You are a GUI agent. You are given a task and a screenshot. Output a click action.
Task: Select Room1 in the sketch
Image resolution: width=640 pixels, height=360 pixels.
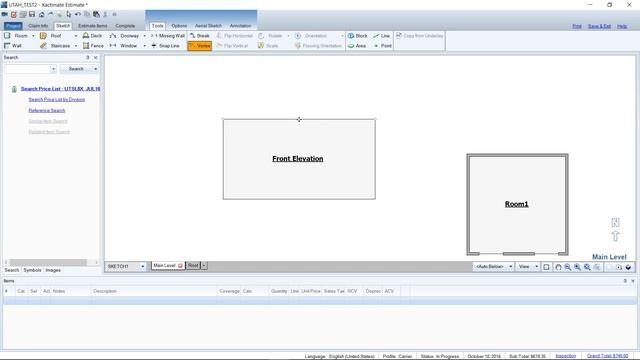point(517,204)
